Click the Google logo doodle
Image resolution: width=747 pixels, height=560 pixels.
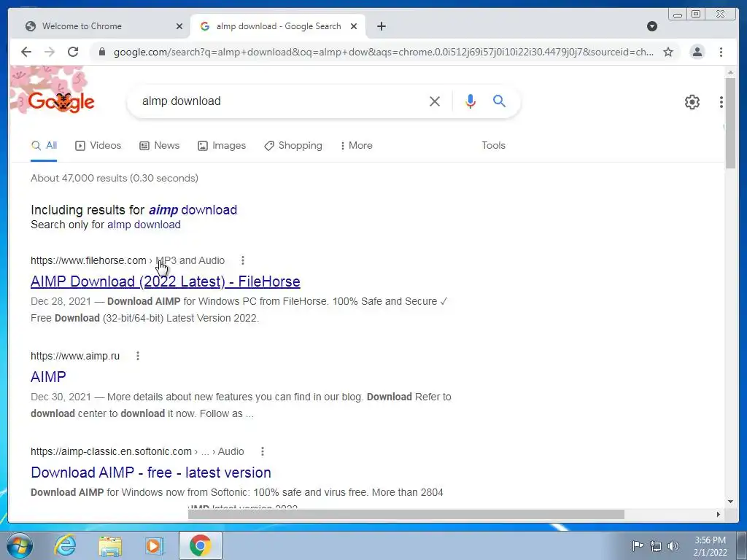pos(61,101)
